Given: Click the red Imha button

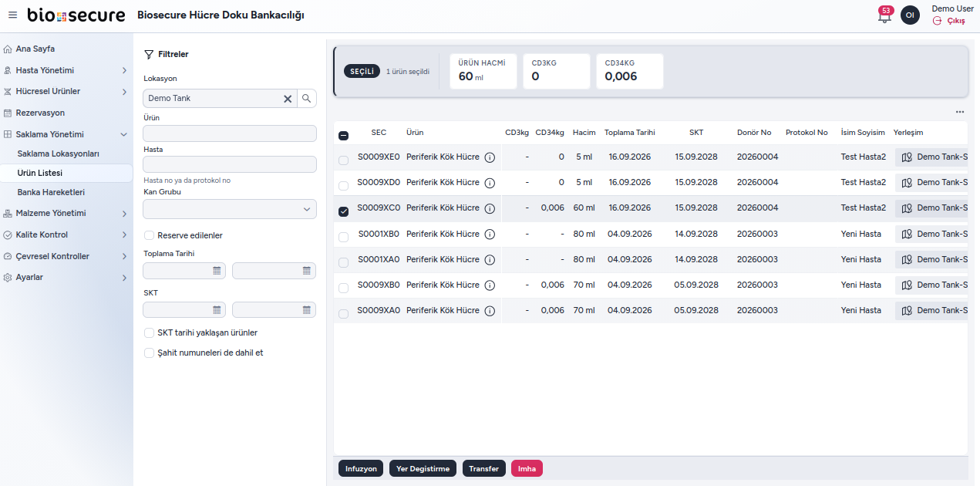Looking at the screenshot, I should [x=527, y=468].
